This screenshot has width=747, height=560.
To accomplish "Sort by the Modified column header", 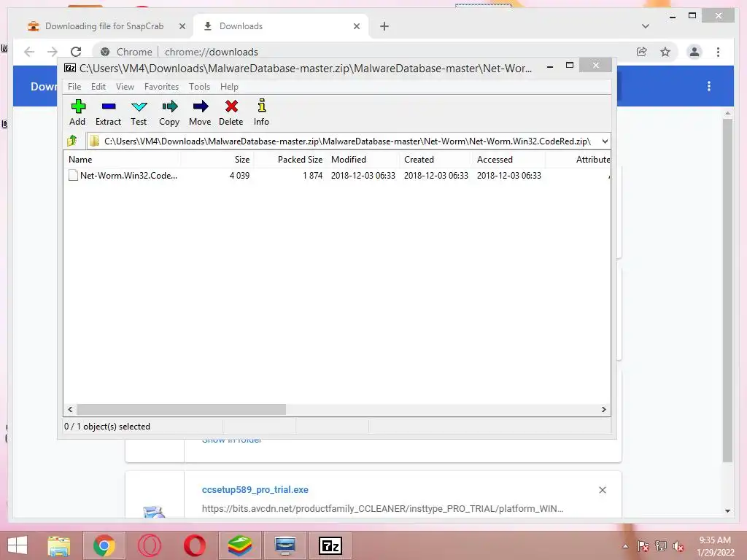I will pos(363,160).
